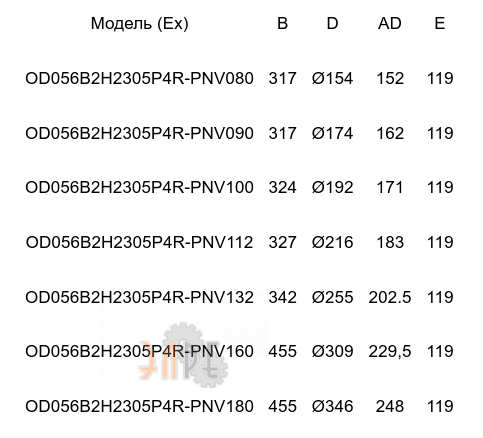The width and height of the screenshot is (483, 438).
Task: Click diameter value Ø346
Action: pos(332,406)
